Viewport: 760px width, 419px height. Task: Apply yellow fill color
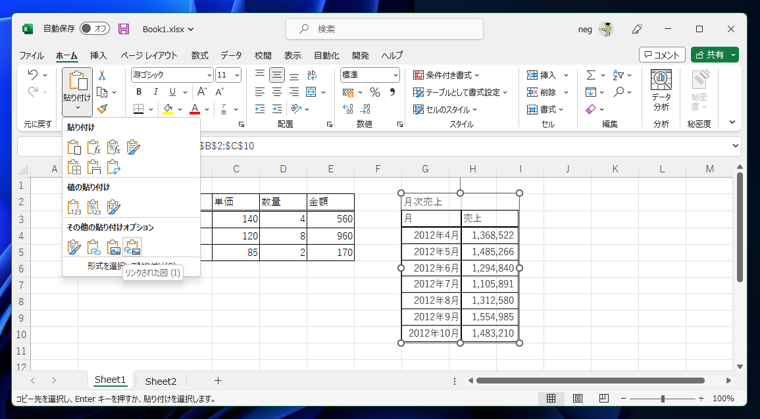(x=168, y=109)
